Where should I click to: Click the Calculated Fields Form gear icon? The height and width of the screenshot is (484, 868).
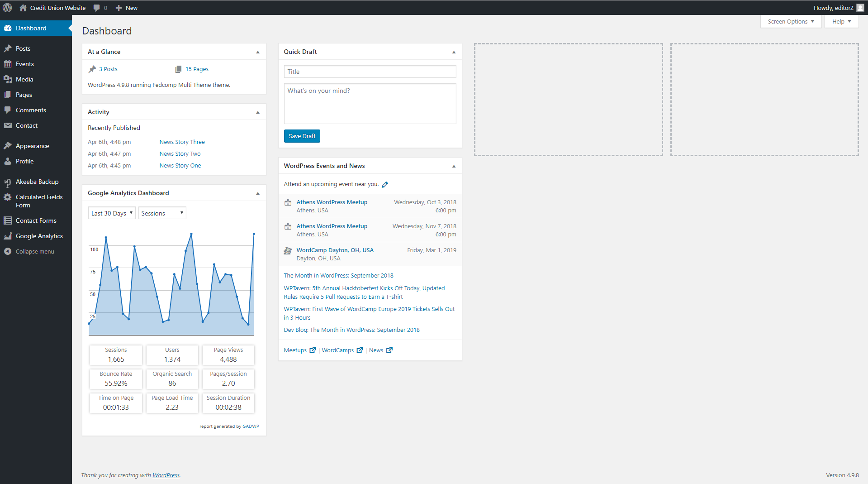click(8, 197)
